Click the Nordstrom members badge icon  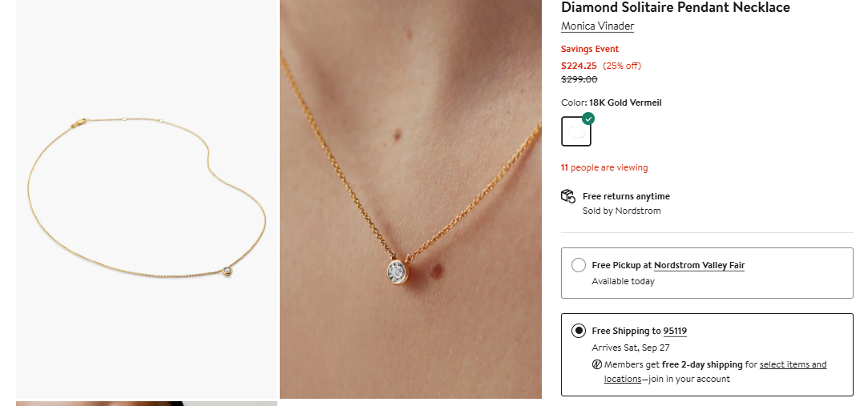point(596,364)
